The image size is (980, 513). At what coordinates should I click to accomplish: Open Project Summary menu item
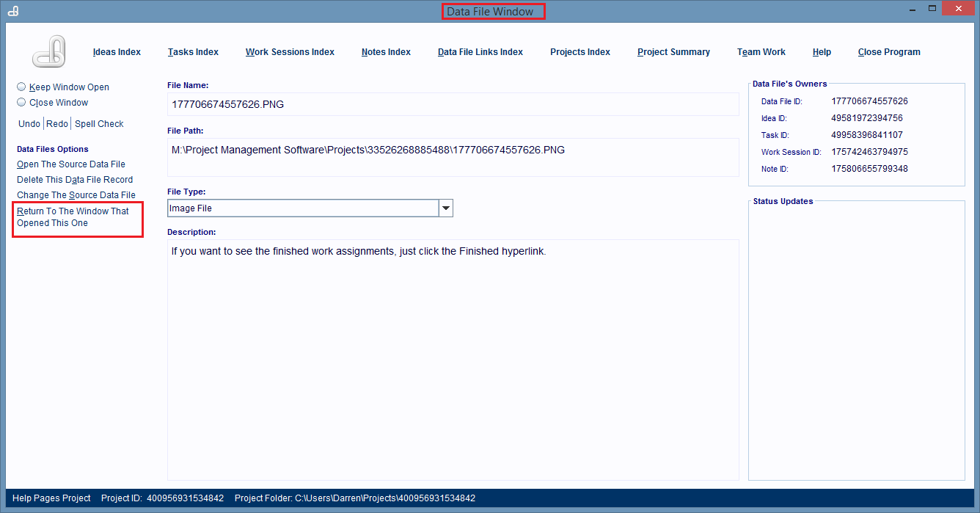click(x=673, y=52)
